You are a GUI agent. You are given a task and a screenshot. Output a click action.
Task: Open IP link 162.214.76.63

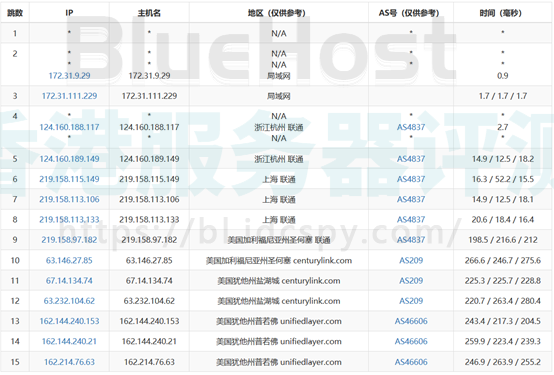69,362
